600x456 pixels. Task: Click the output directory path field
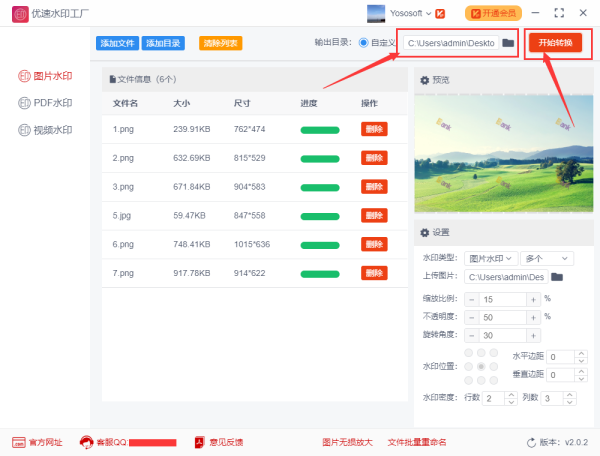450,43
